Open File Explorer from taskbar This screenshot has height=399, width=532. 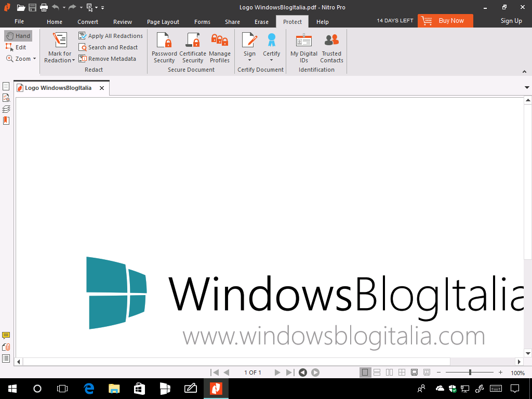tap(114, 389)
